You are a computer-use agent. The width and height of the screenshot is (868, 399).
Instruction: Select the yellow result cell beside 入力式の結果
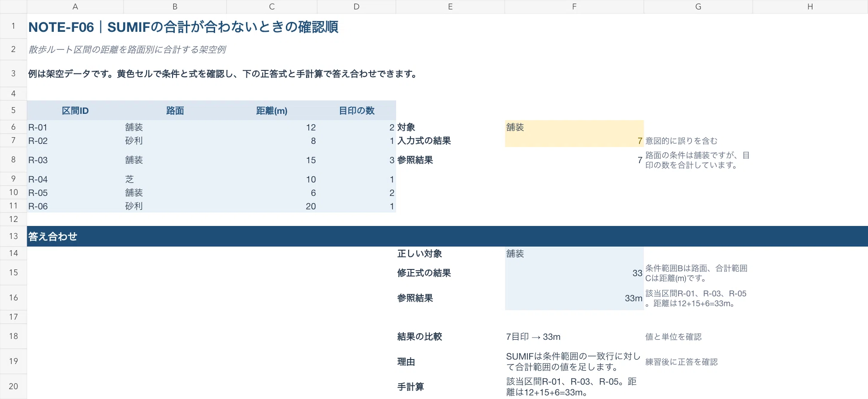pyautogui.click(x=574, y=141)
